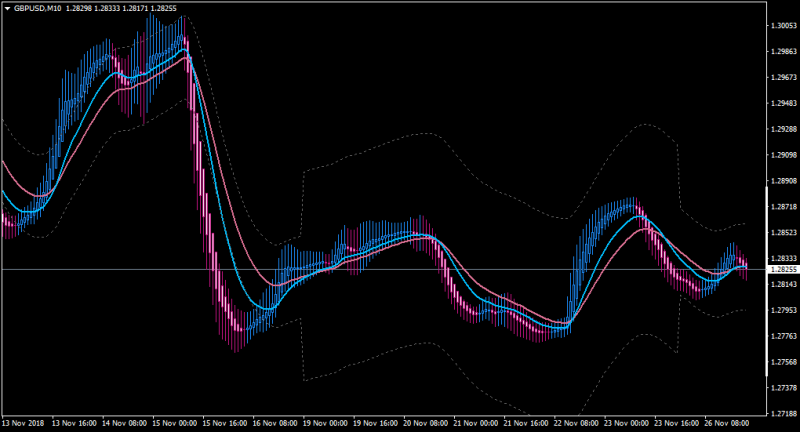The image size is (800, 432).
Task: Click the 1.28143 price scale label
Action: click(784, 284)
